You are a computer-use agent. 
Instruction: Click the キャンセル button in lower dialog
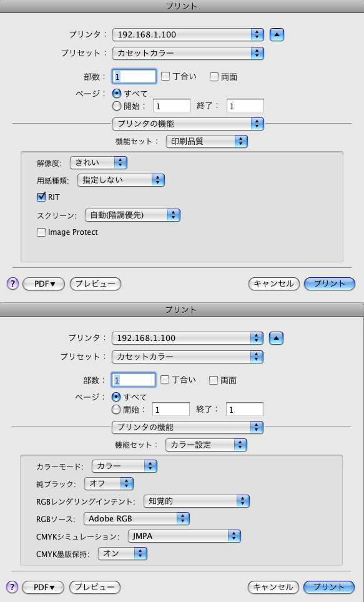pos(273,587)
